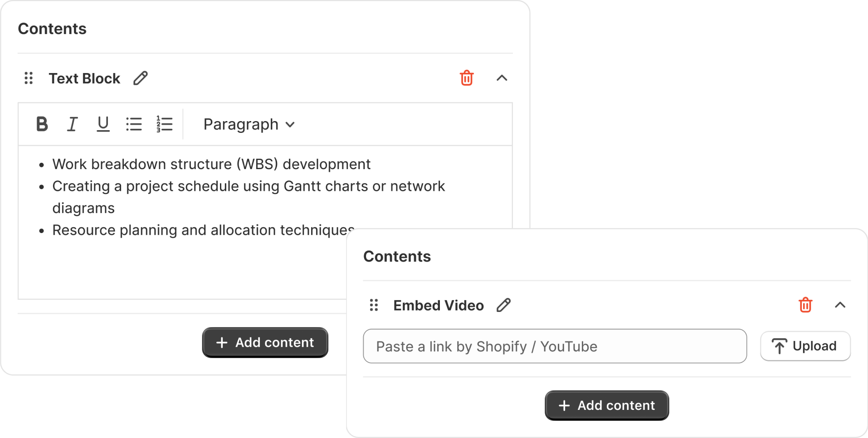The image size is (868, 438).
Task: Open the Paragraph style dropdown
Action: coord(249,124)
